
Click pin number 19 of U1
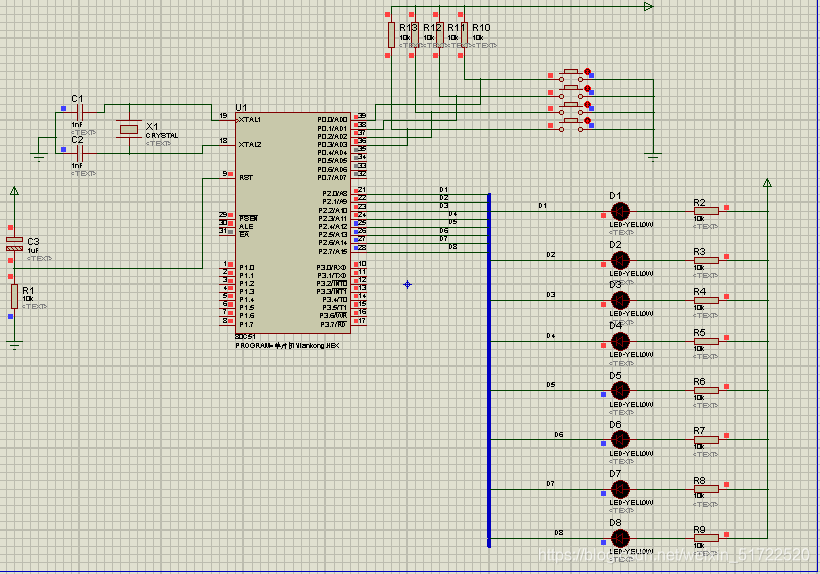pos(223,116)
